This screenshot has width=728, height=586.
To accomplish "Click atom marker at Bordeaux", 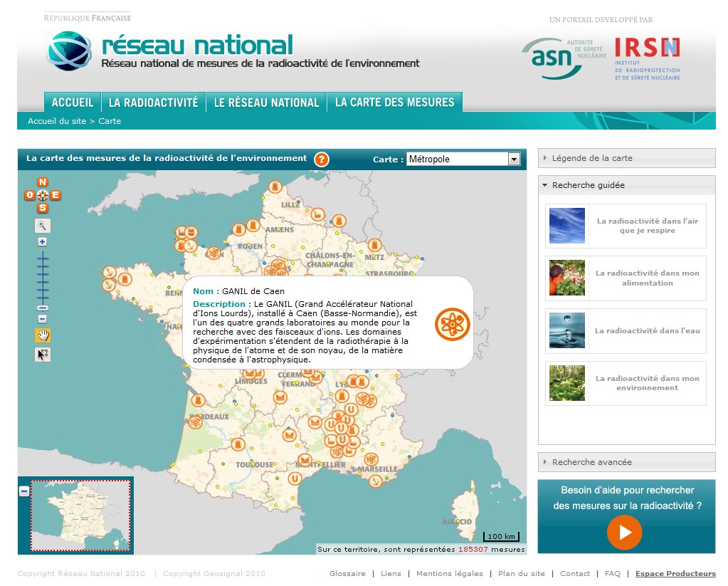I will (x=196, y=422).
